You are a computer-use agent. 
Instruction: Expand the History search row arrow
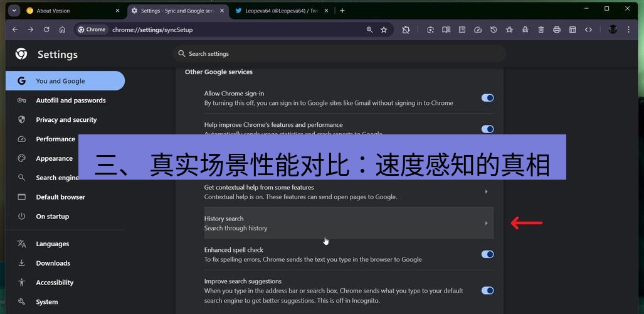tap(486, 223)
